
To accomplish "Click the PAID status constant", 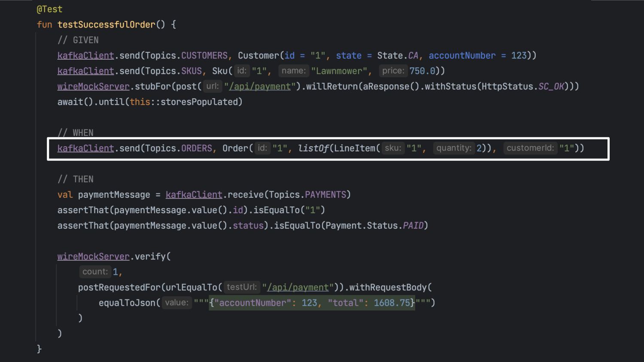I will [x=413, y=225].
